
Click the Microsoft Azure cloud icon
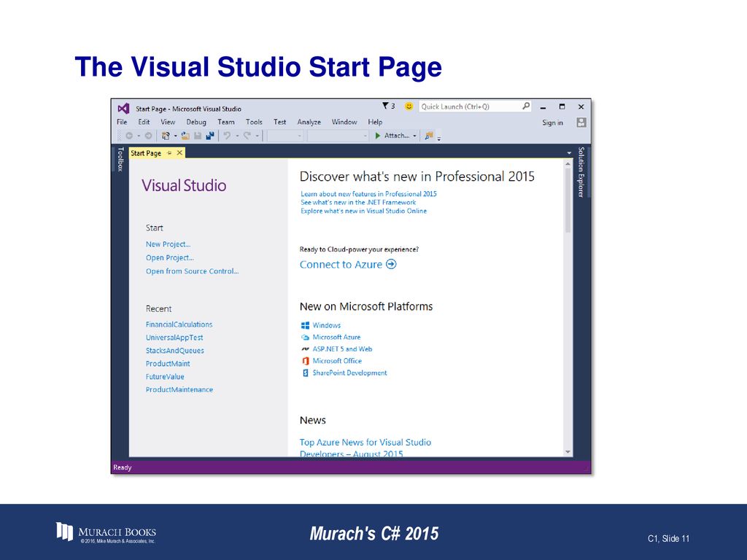tap(306, 337)
